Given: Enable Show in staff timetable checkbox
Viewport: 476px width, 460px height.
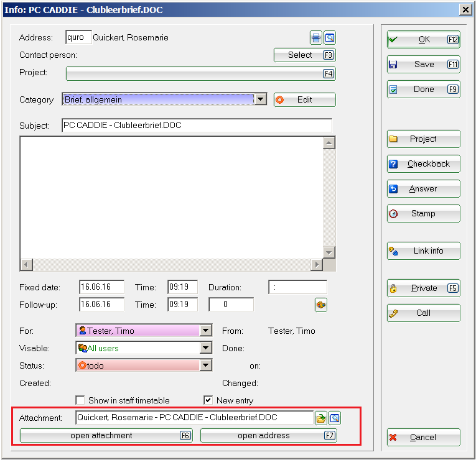Looking at the screenshot, I should [80, 400].
